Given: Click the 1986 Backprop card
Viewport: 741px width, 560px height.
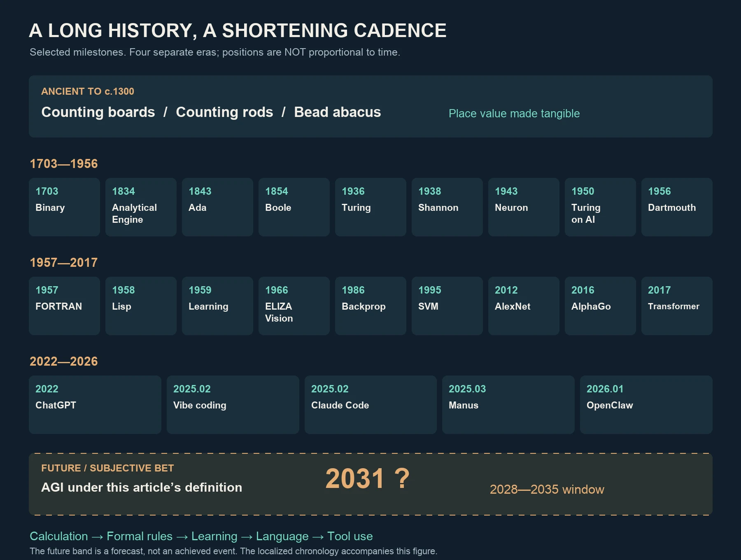Looking at the screenshot, I should point(370,306).
